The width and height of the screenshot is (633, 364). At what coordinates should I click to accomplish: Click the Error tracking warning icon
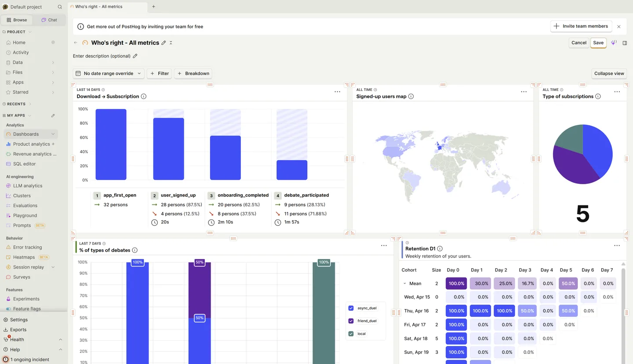click(8, 248)
